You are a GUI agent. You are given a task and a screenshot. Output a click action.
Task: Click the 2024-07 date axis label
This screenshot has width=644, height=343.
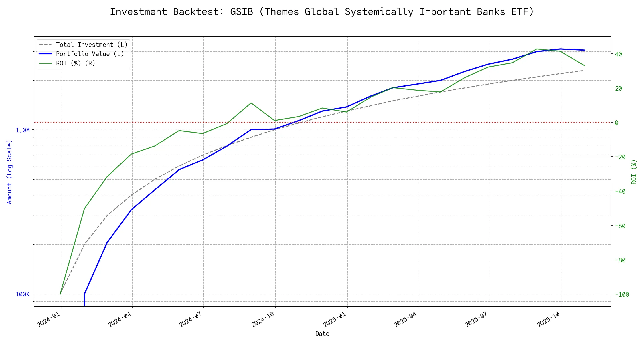click(191, 319)
